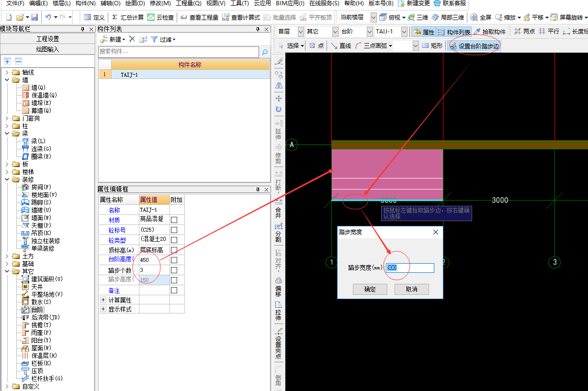Expand all navigation tree nodes with plus icon
Image resolution: width=588 pixels, height=391 pixels.
[x=7, y=61]
